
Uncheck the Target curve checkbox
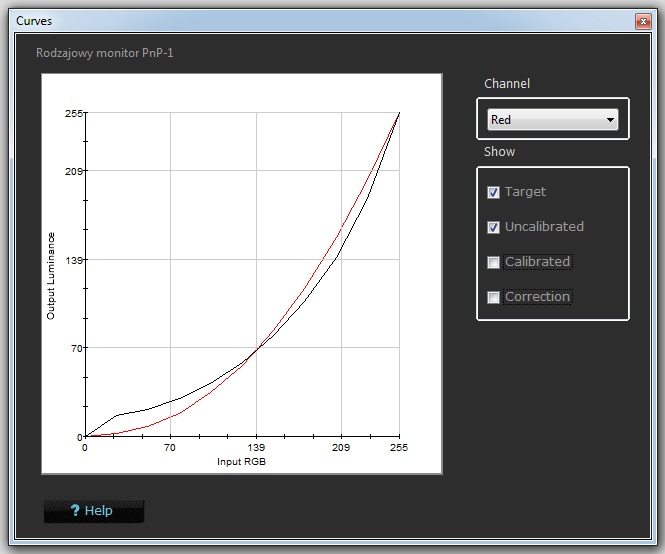[x=493, y=192]
